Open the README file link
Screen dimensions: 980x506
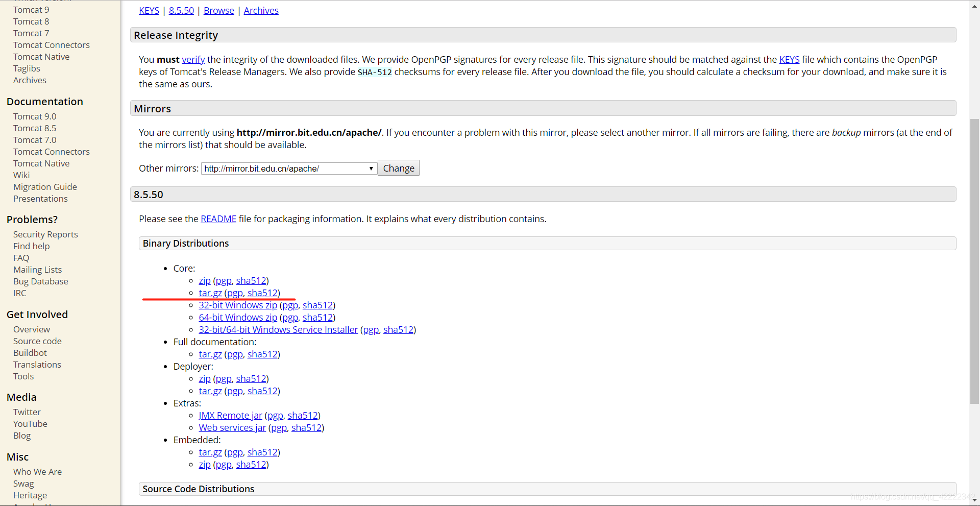tap(218, 219)
